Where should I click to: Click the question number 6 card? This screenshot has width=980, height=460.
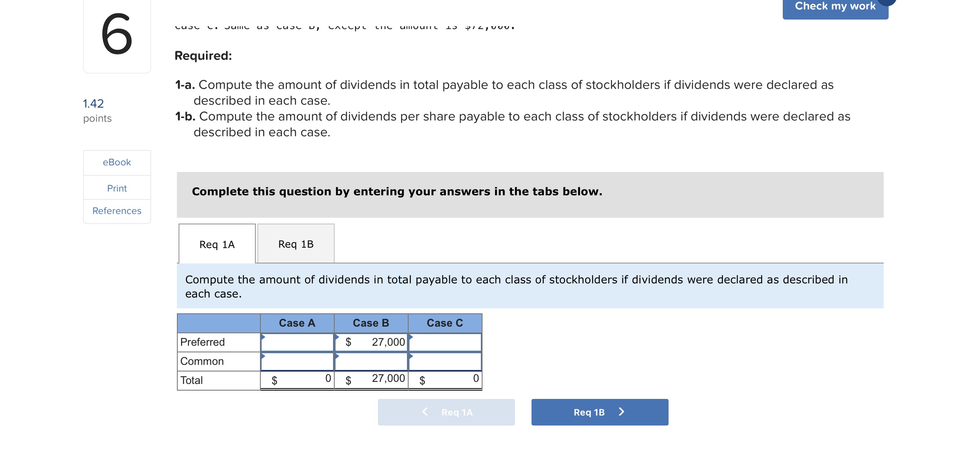pos(117,35)
